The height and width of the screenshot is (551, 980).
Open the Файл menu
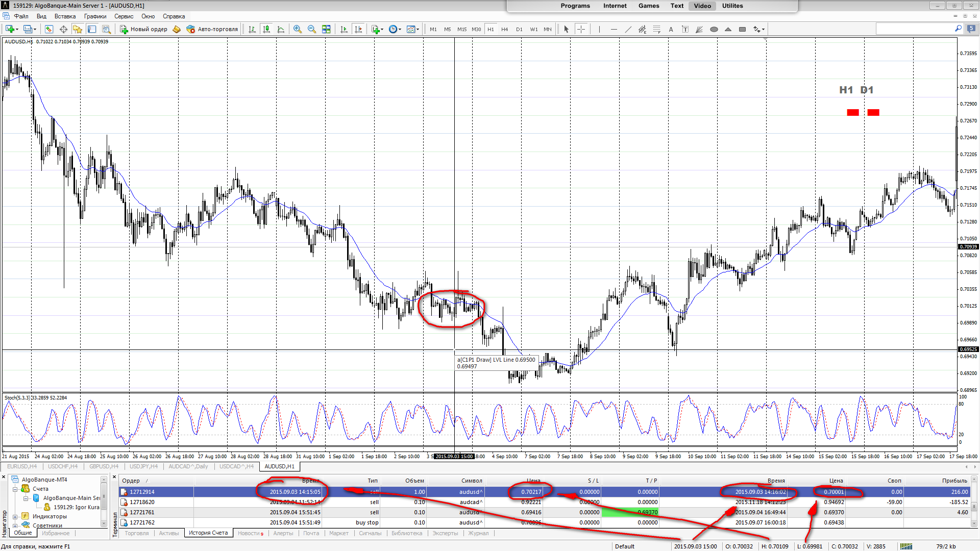pyautogui.click(x=21, y=16)
